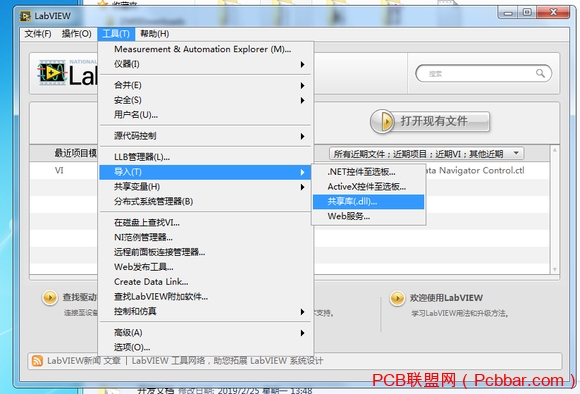The image size is (580, 394).
Task: Choose .NET控件至选板... submenu item
Action: 368,172
